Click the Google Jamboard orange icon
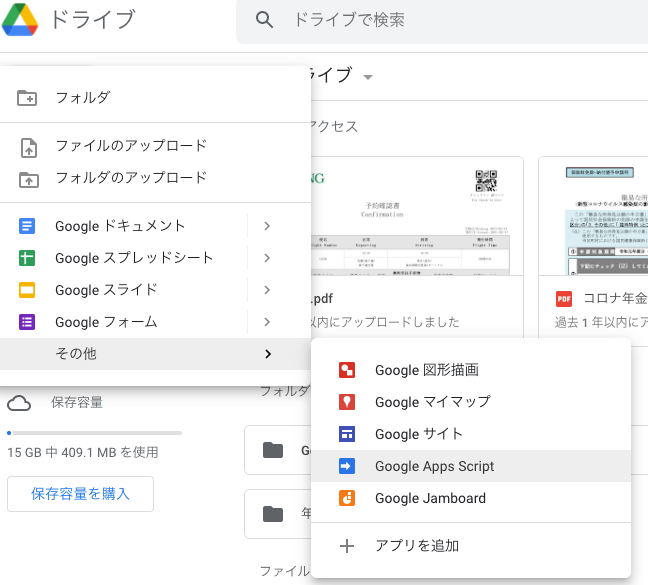 click(347, 498)
